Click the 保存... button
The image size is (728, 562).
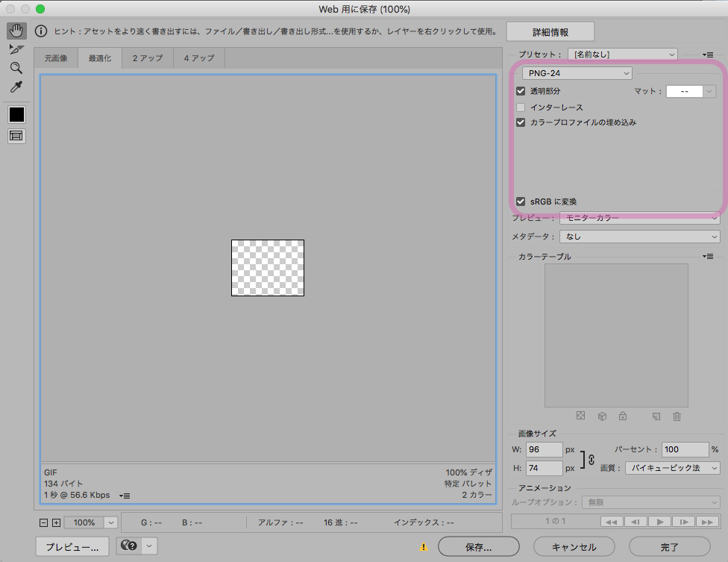[479, 547]
